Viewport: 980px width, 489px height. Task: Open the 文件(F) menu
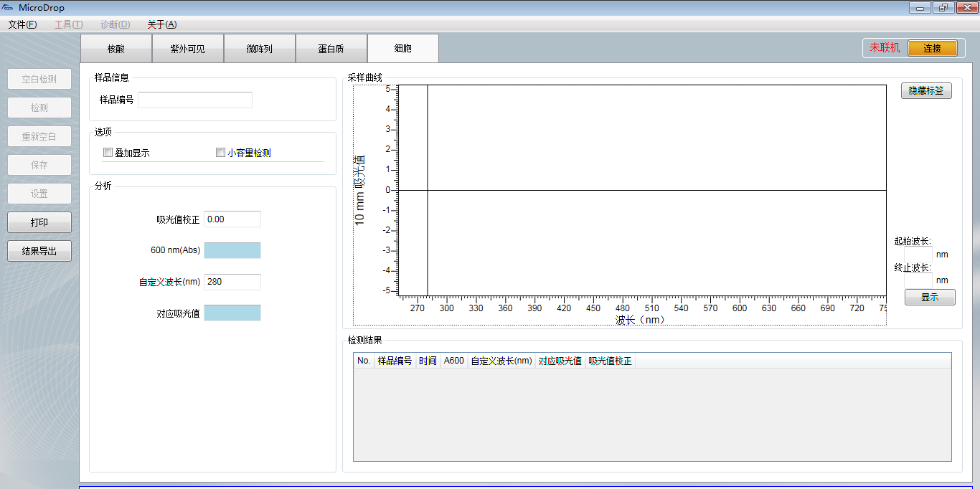point(22,24)
